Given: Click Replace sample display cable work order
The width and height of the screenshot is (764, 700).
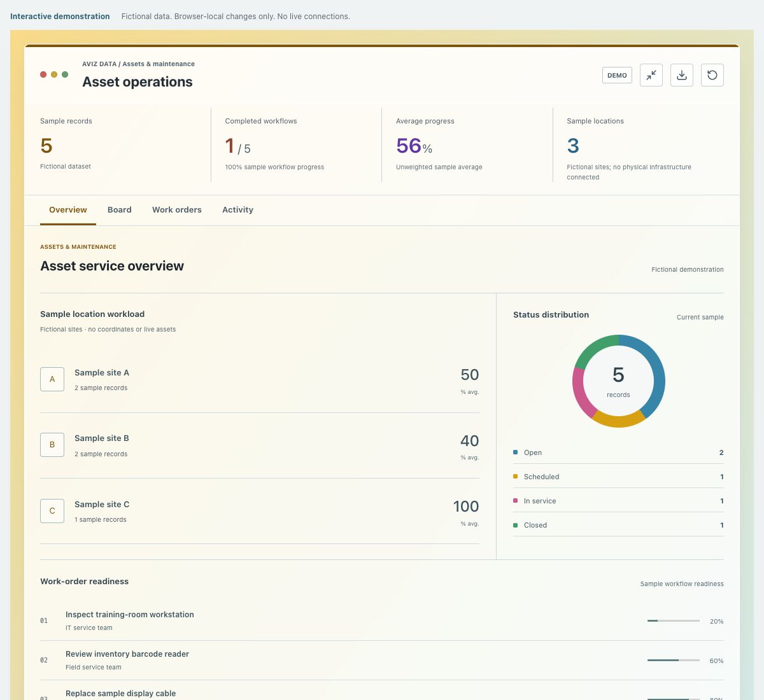Looking at the screenshot, I should click(121, 694).
